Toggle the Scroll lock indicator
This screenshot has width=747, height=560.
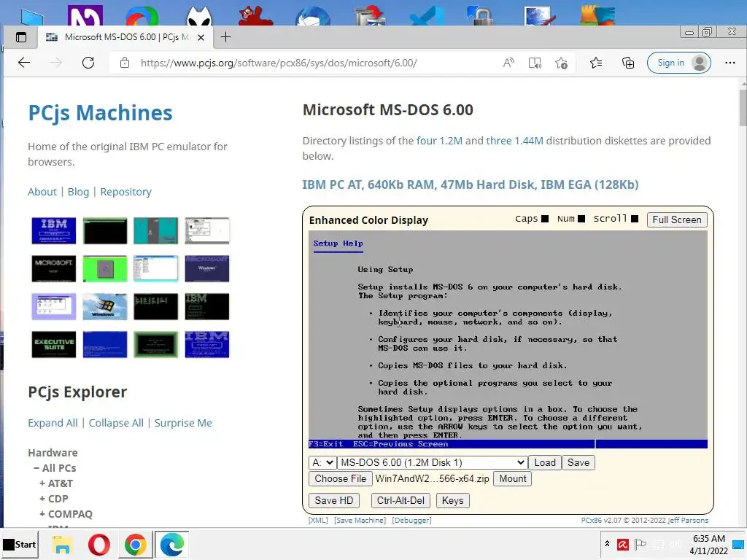pyautogui.click(x=634, y=219)
